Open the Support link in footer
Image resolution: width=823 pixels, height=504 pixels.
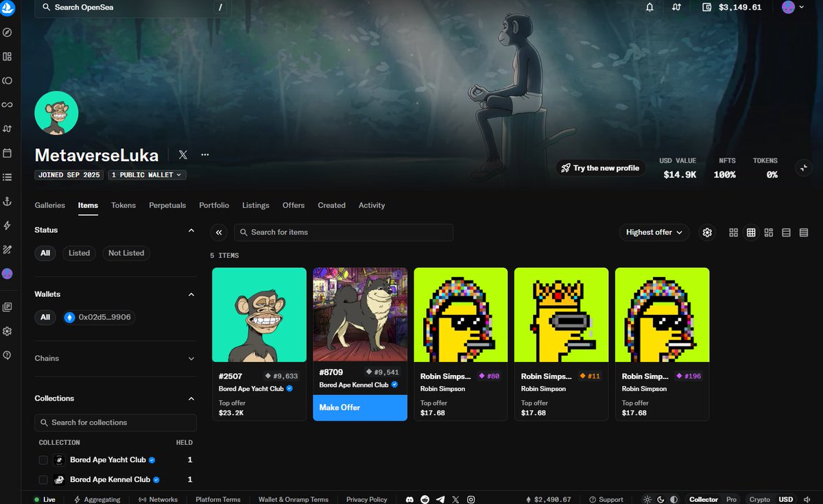606,499
